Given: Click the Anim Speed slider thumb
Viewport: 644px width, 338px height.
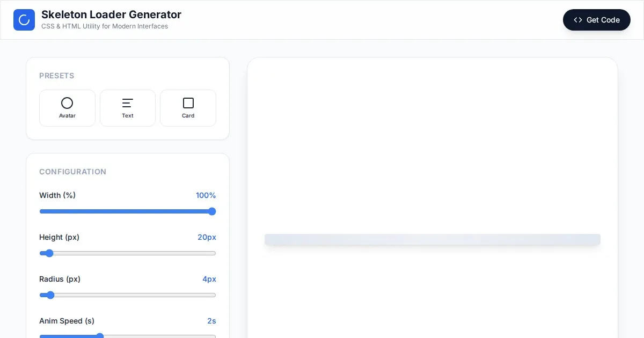Looking at the screenshot, I should point(100,336).
